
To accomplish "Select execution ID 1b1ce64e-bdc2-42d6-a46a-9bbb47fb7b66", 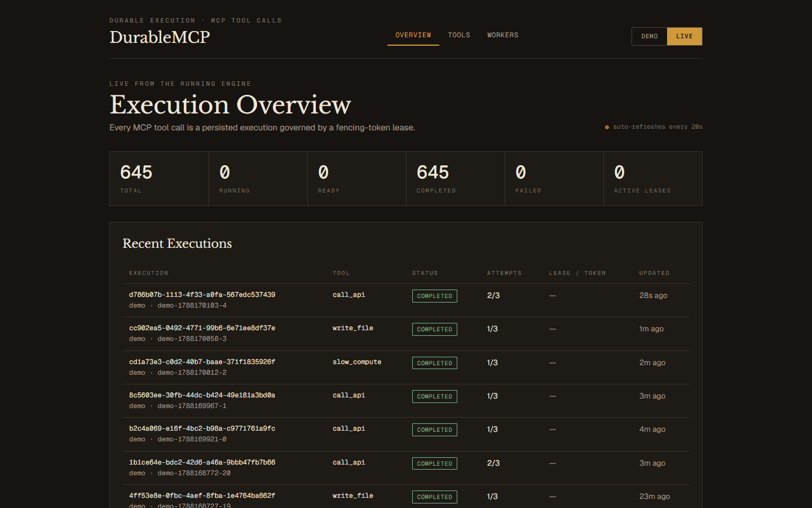I will 202,462.
